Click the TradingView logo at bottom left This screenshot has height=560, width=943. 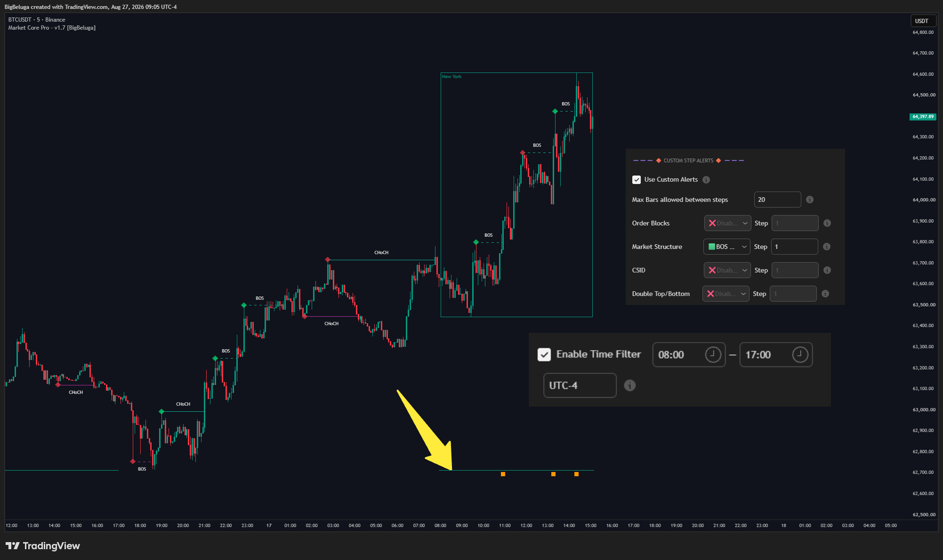(43, 546)
